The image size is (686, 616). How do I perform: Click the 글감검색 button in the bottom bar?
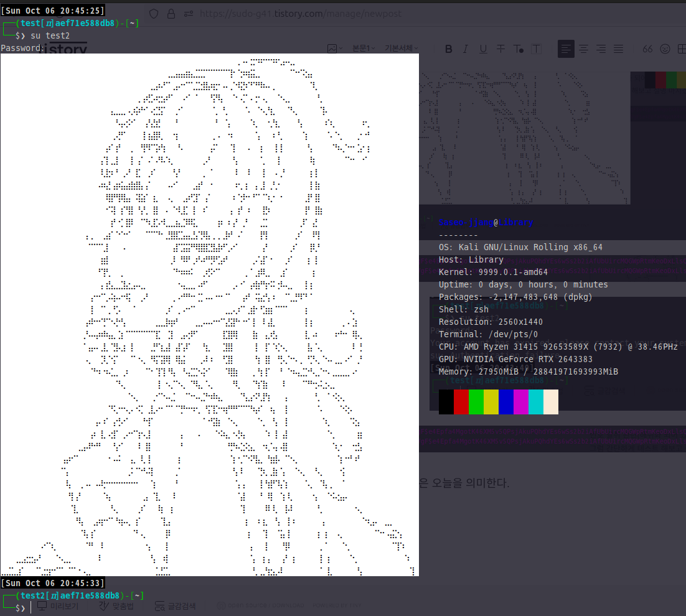[x=176, y=606]
